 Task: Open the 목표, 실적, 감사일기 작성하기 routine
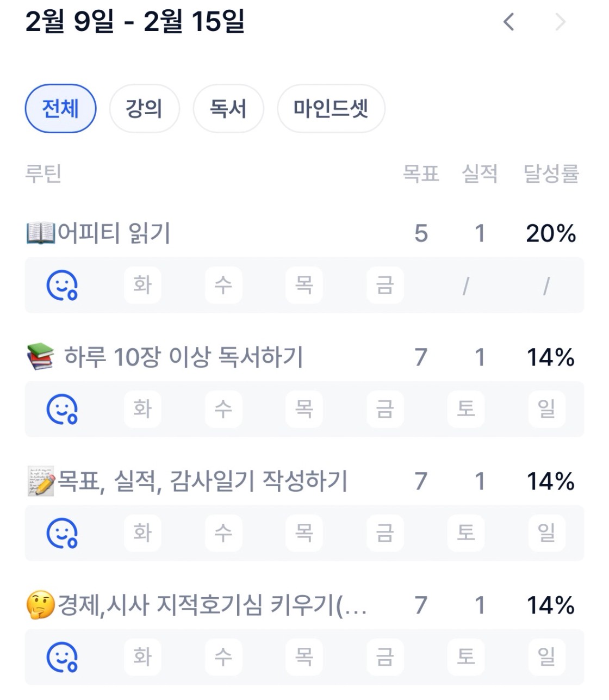[202, 481]
